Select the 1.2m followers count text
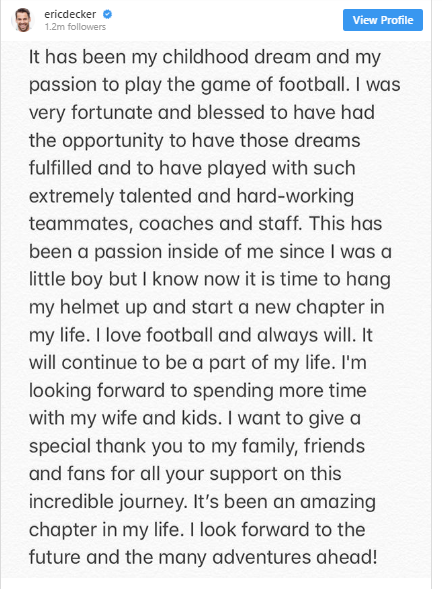 coord(75,27)
